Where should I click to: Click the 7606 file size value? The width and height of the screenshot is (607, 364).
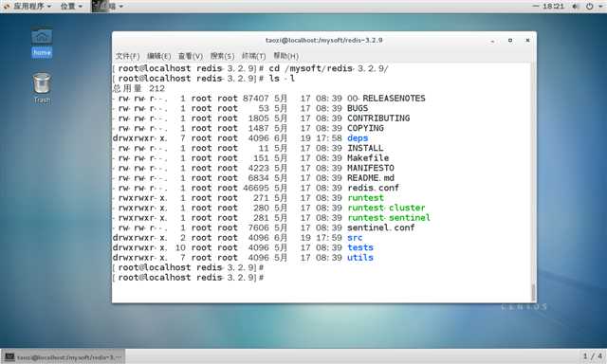pyautogui.click(x=258, y=227)
